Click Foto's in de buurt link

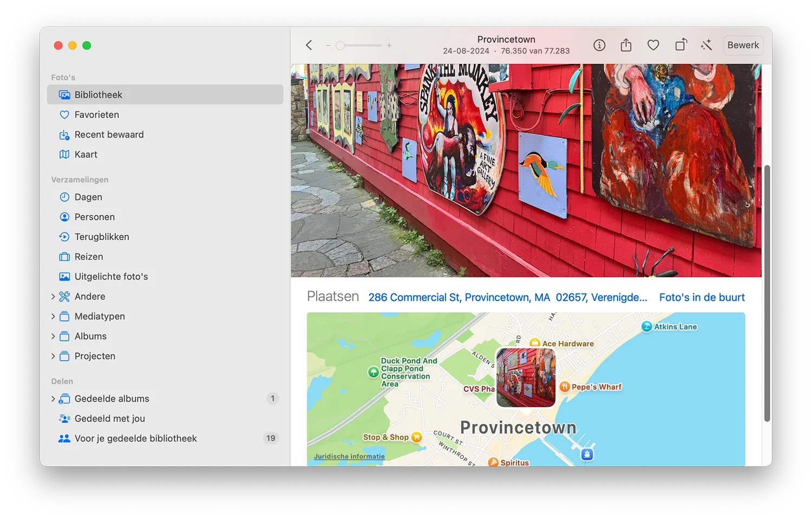click(x=702, y=297)
